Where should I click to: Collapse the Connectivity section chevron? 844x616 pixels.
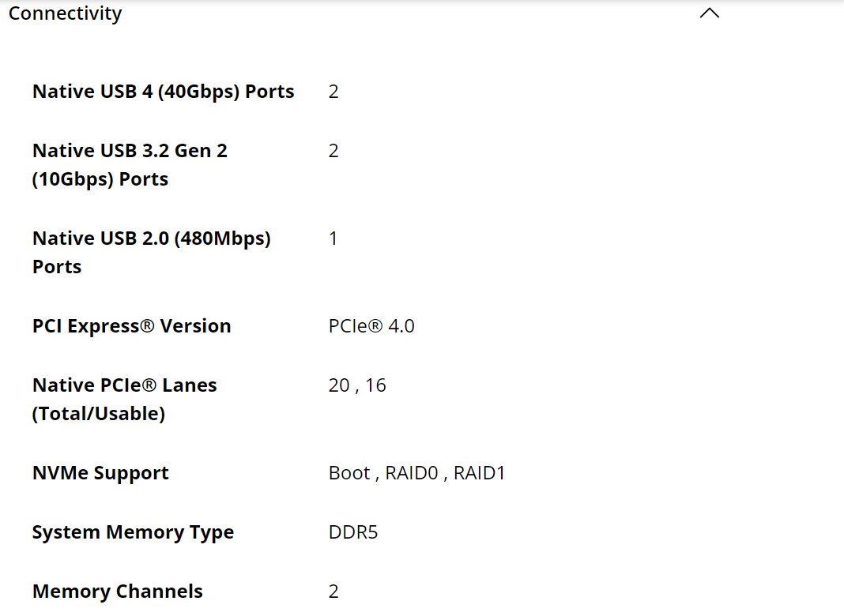(710, 13)
